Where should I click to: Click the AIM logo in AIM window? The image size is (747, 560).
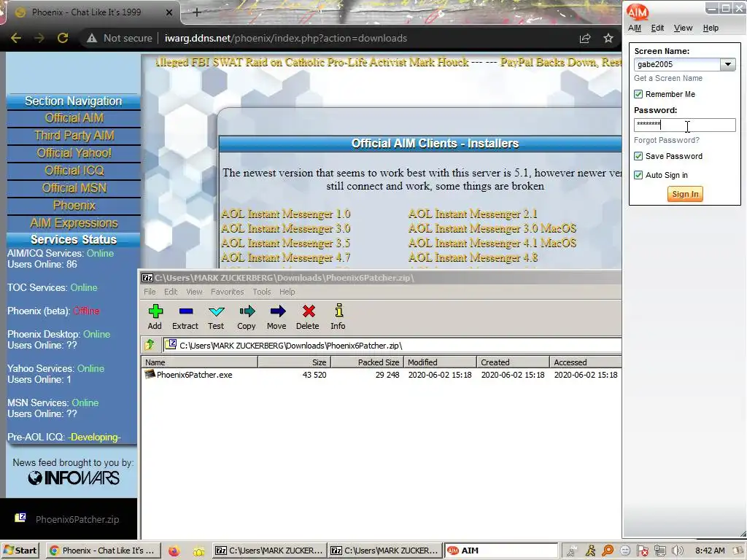tap(637, 12)
